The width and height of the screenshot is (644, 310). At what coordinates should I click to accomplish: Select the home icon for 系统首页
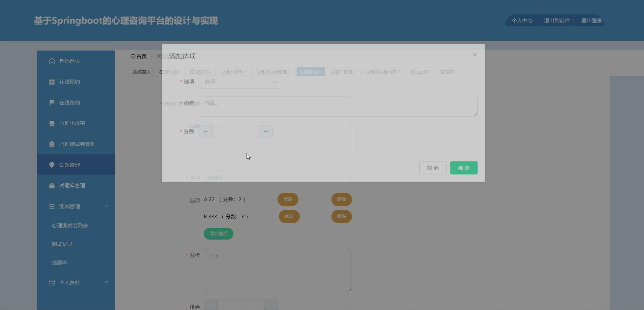click(x=52, y=61)
